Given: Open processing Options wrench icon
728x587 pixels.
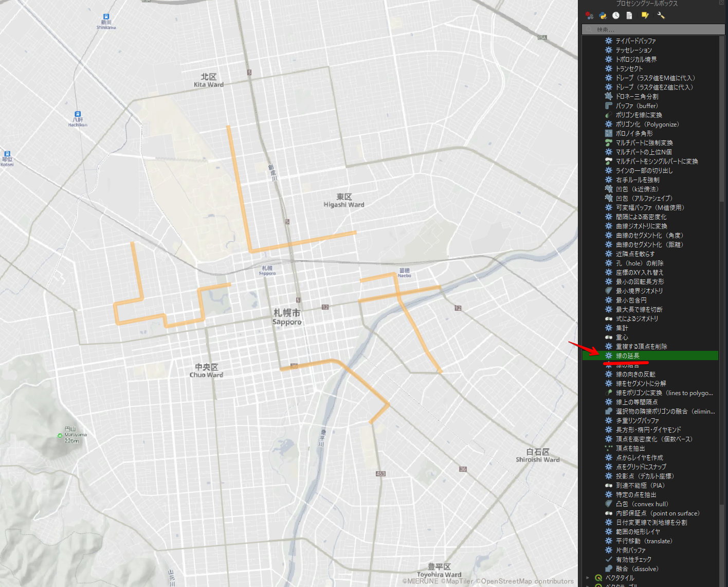Looking at the screenshot, I should pyautogui.click(x=661, y=16).
